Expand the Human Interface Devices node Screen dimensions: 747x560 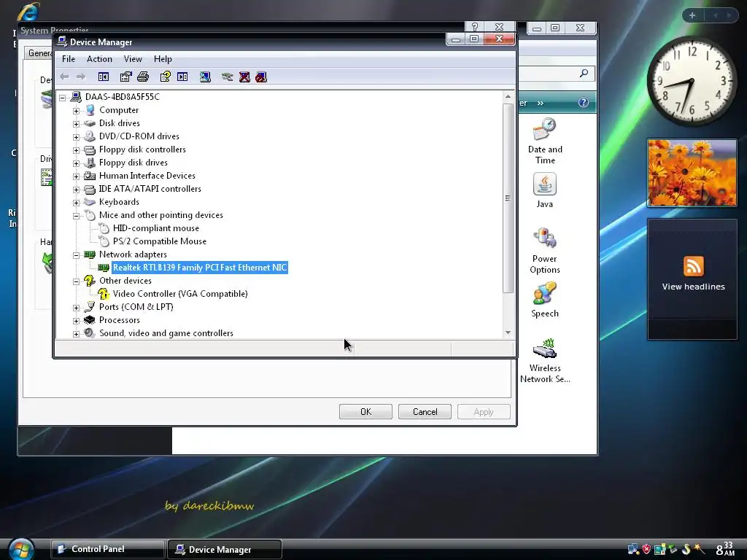[76, 176]
